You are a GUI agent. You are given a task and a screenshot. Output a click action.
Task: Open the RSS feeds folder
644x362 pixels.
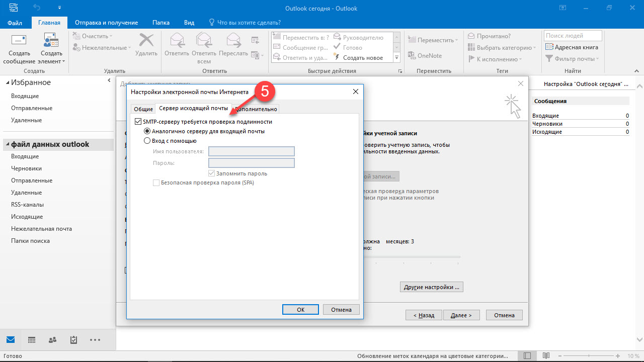click(x=28, y=205)
